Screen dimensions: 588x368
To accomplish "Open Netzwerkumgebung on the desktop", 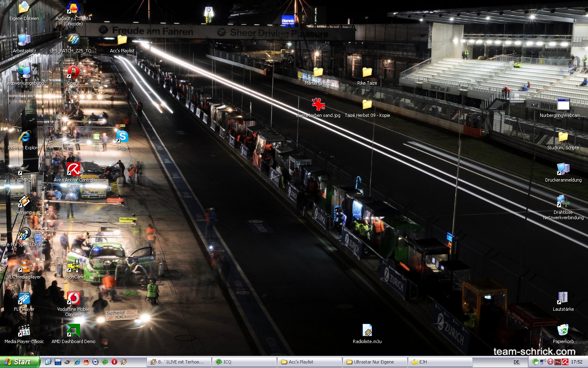I will (24, 76).
